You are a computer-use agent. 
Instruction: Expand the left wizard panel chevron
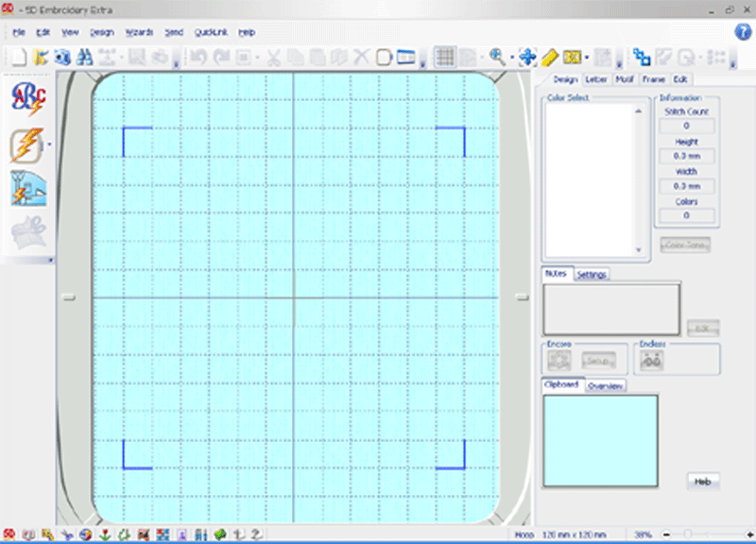pyautogui.click(x=51, y=261)
